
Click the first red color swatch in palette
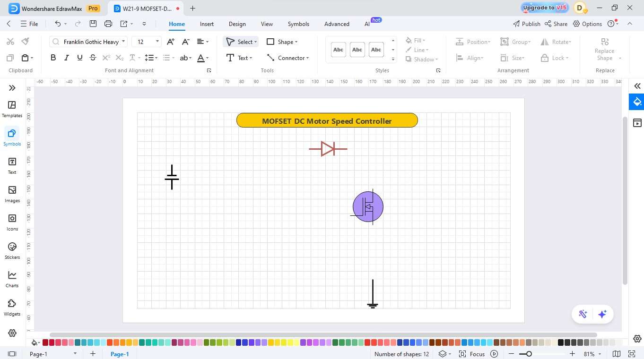45,342
